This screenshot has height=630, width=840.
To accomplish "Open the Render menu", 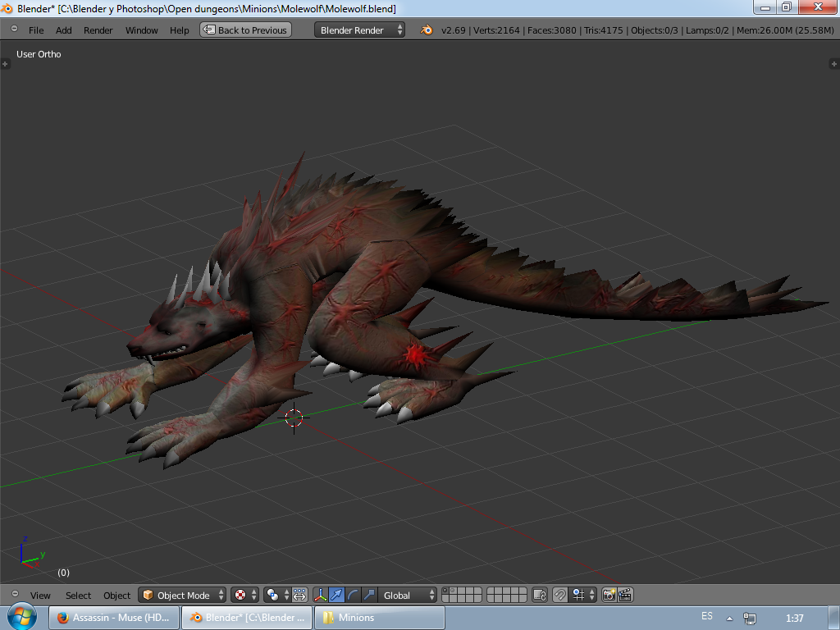I will click(x=98, y=30).
